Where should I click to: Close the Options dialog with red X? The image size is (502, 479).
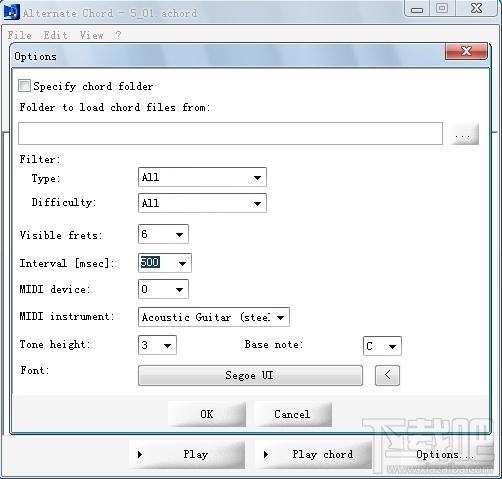[x=466, y=51]
